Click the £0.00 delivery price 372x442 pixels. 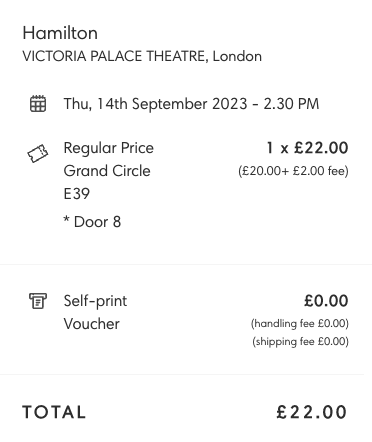pos(326,301)
